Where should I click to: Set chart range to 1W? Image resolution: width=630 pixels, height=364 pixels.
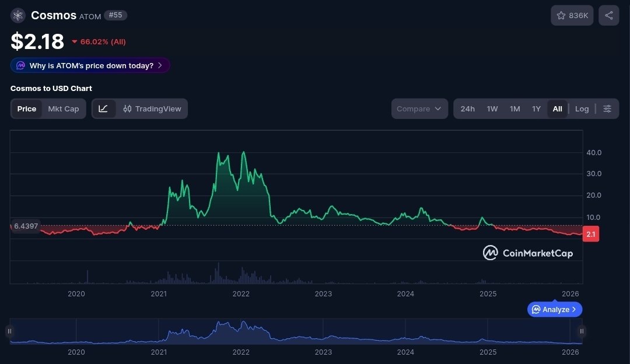point(492,109)
